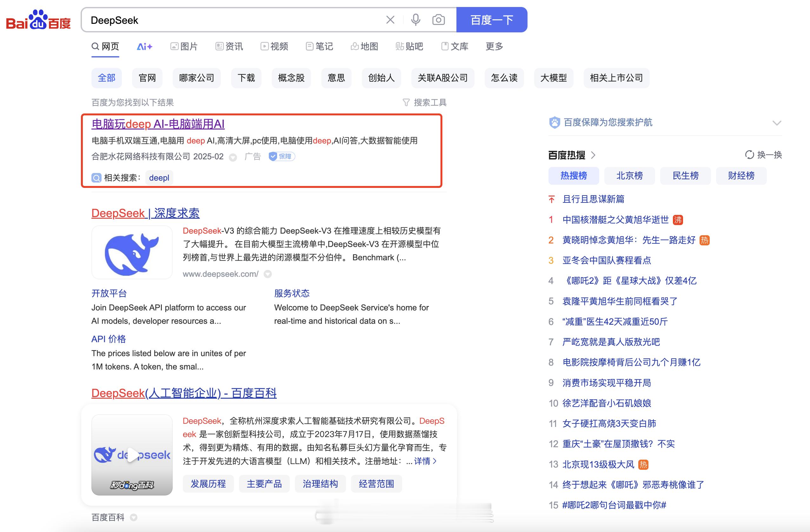The width and height of the screenshot is (810, 532).
Task: Refresh hot searches with 换一换
Action: click(x=763, y=155)
